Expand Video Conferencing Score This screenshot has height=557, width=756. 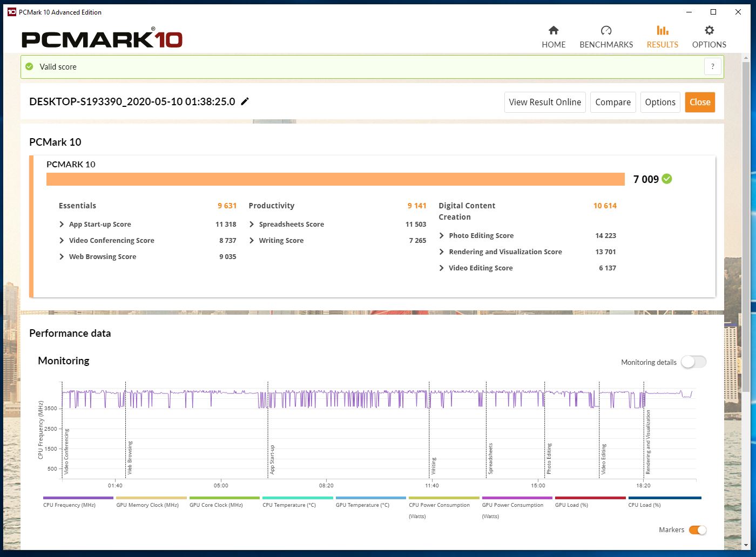(x=62, y=240)
